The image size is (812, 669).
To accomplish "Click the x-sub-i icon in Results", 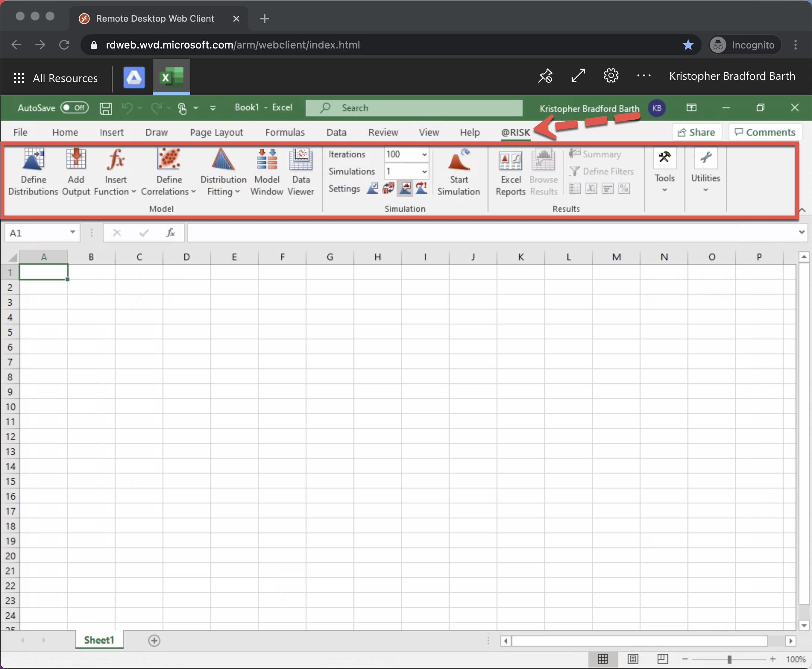I will (x=591, y=188).
